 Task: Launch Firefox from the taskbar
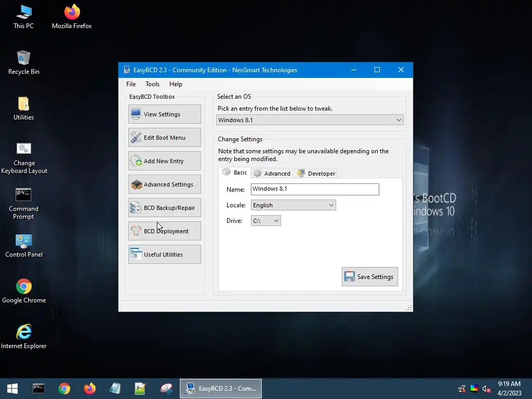pyautogui.click(x=90, y=389)
